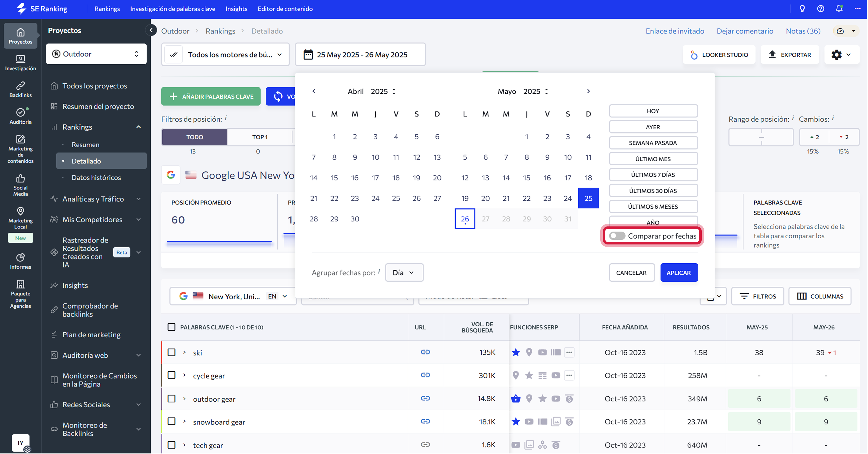Open Agrupar fechas por Día dropdown

click(404, 272)
